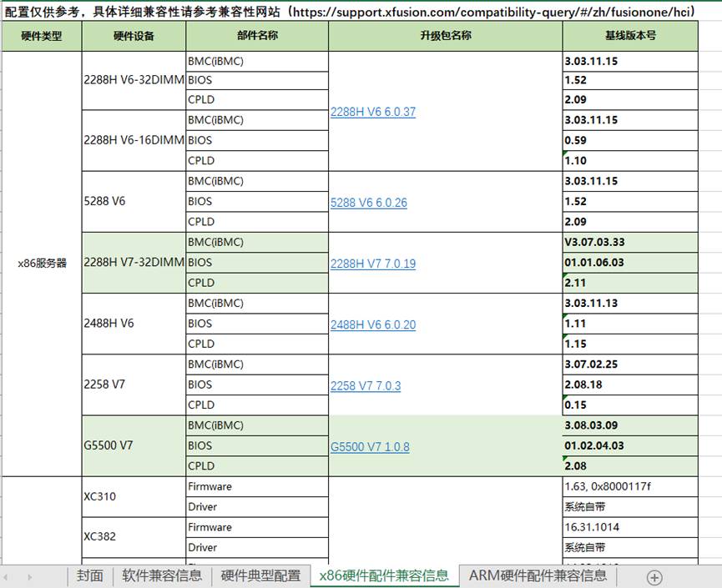Select the x86服务器 merged cell
Viewport: 722px width, 588px height.
click(x=42, y=264)
